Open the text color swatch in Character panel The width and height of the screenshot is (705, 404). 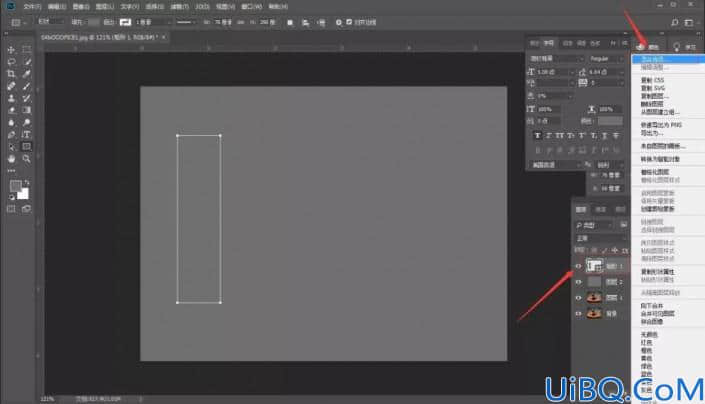point(610,121)
